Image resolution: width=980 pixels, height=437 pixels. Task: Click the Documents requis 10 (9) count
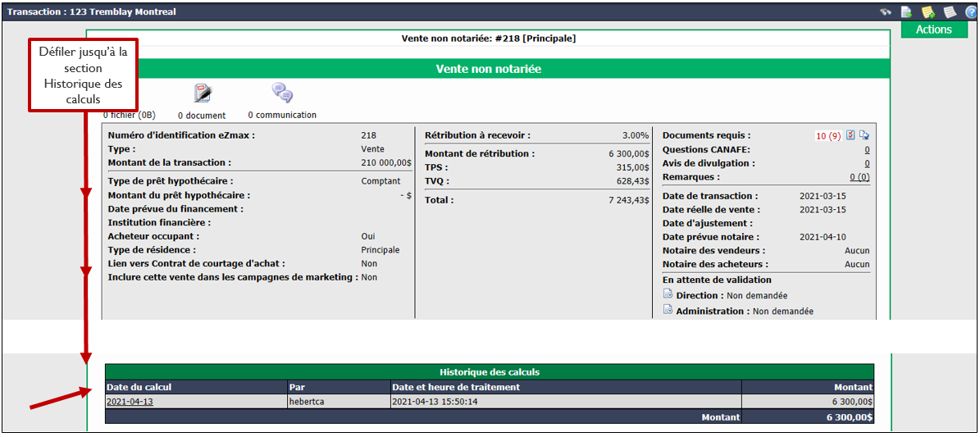tap(828, 135)
